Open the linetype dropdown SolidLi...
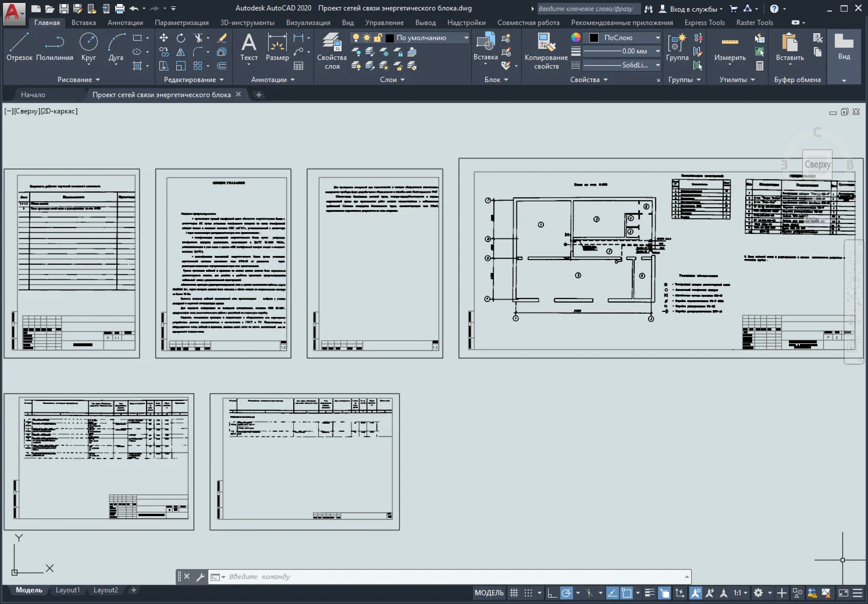 coord(622,65)
